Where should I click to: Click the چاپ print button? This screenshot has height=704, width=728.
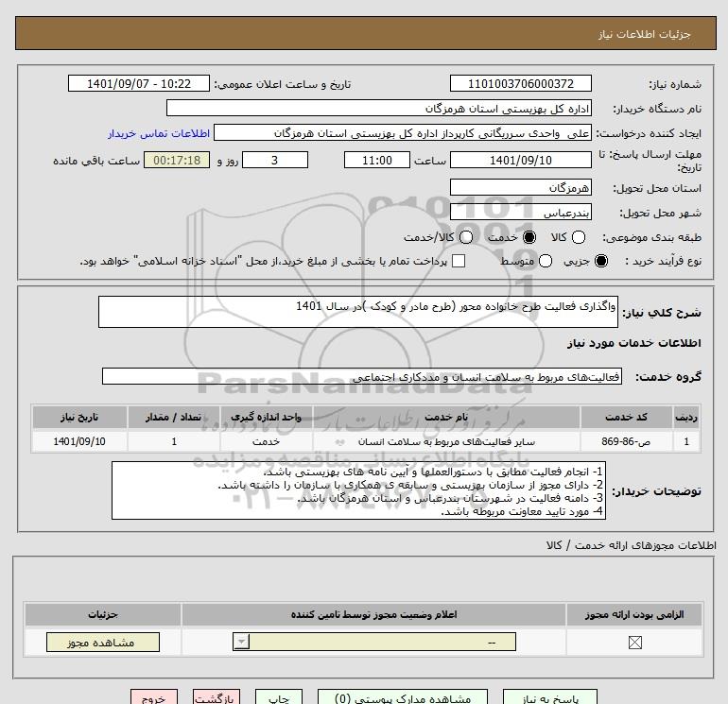coord(279,697)
